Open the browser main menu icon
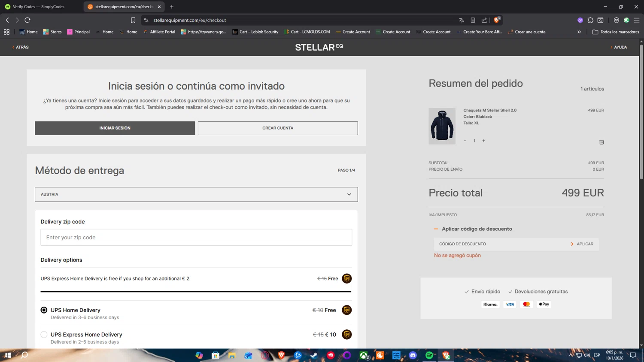The image size is (644, 362). pos(637,20)
